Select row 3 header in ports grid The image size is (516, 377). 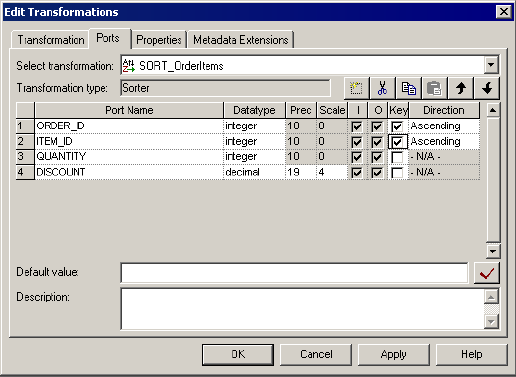point(25,156)
